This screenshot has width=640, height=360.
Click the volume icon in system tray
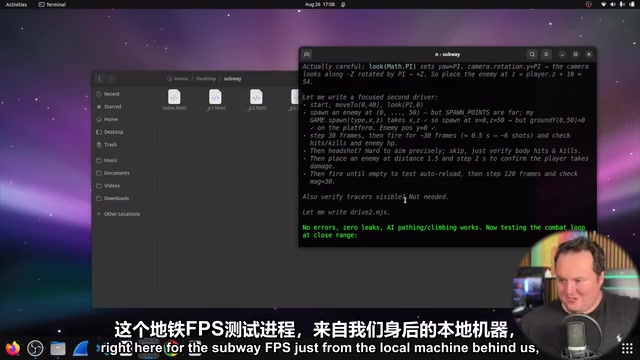pyautogui.click(x=613, y=4)
